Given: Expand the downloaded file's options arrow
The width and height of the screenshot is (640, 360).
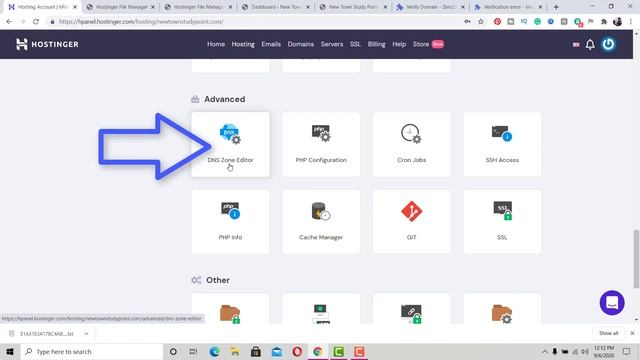Looking at the screenshot, I should (86, 333).
